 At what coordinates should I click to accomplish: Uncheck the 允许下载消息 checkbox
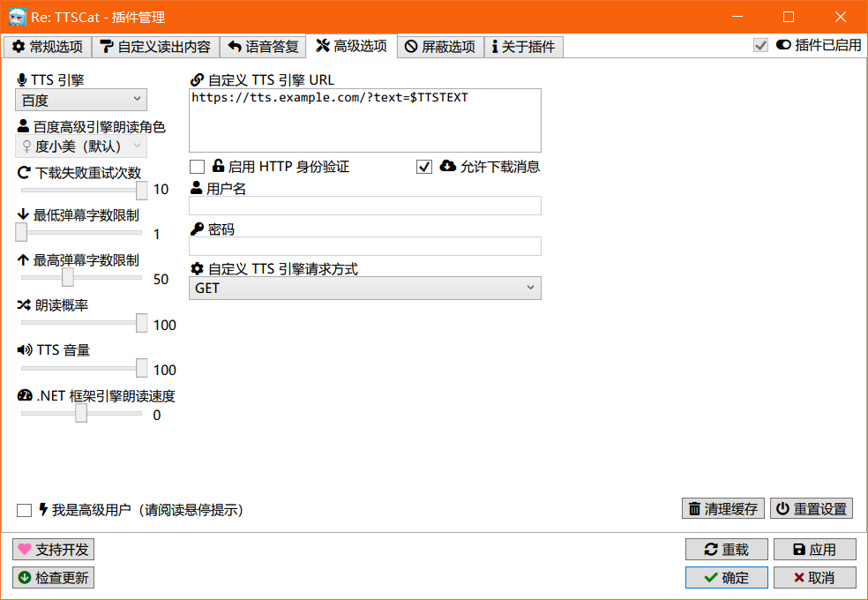(x=424, y=167)
